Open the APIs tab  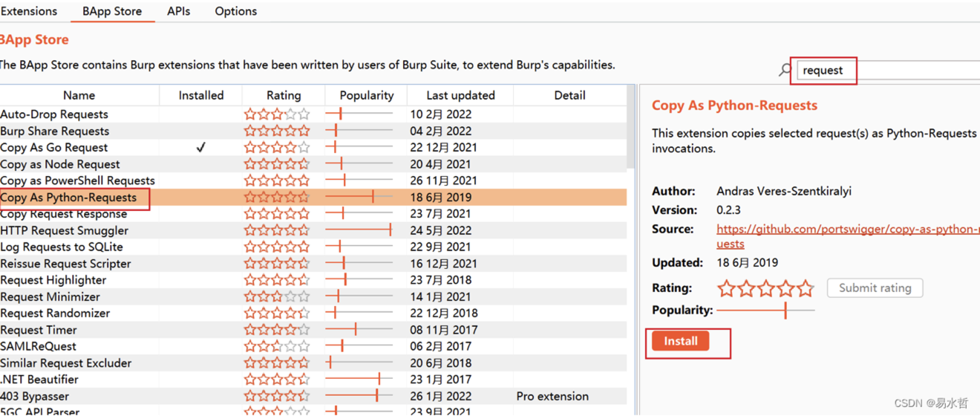click(x=178, y=11)
